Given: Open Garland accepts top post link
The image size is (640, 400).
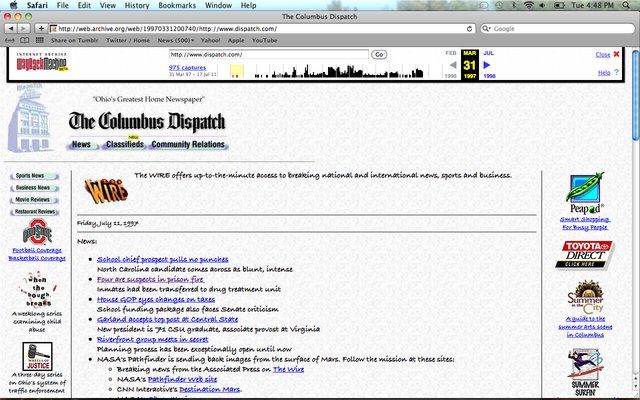Looking at the screenshot, I should (167, 319).
